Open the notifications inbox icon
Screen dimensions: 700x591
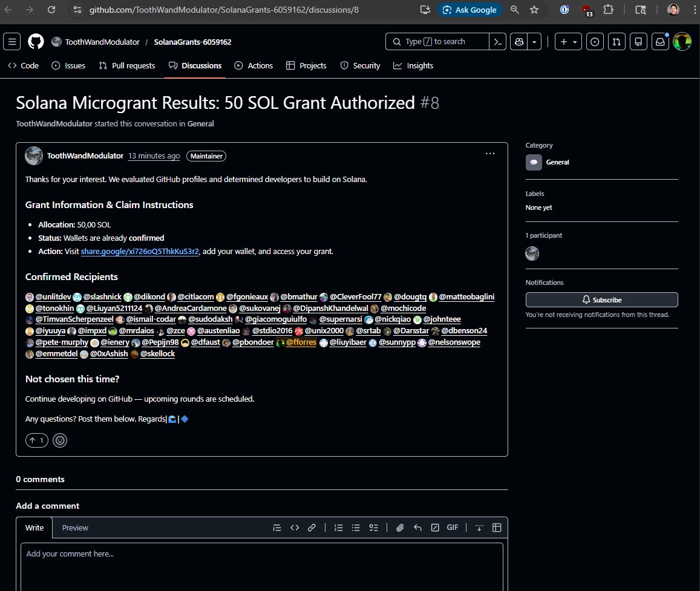[x=660, y=42]
